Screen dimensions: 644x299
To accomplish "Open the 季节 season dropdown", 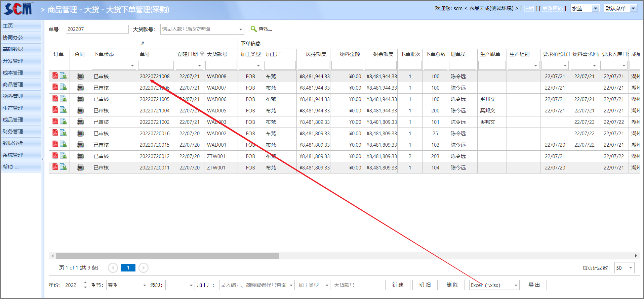I will coord(145,285).
